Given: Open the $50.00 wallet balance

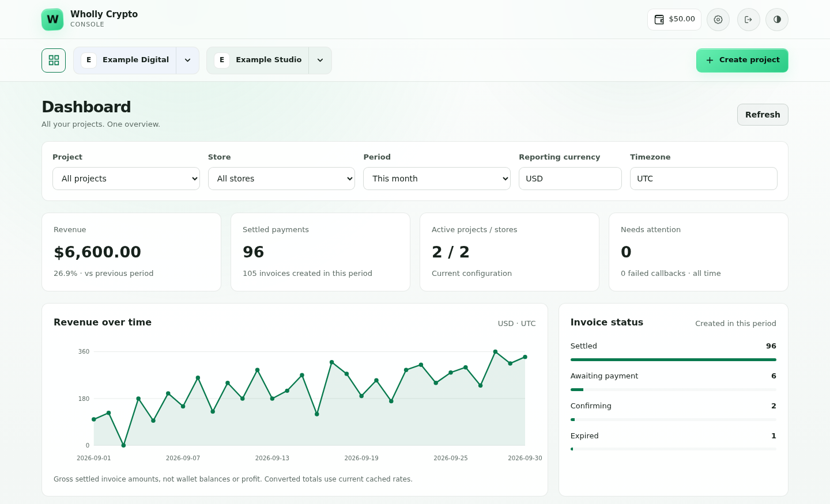Looking at the screenshot, I should pyautogui.click(x=674, y=20).
